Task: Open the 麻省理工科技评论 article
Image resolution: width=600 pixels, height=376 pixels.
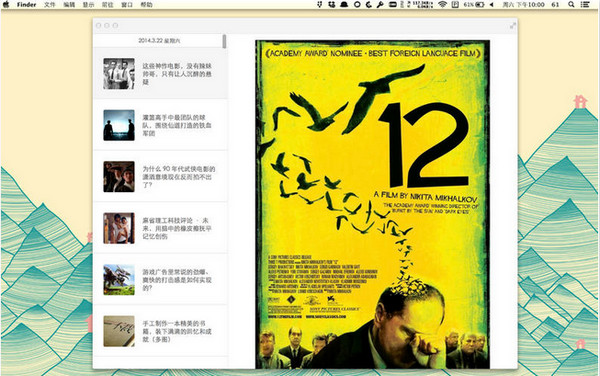Action: tap(160, 228)
